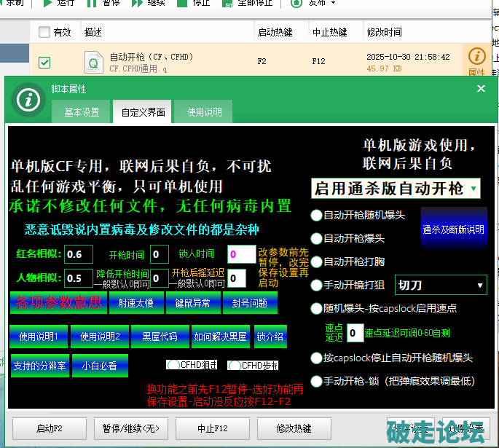This screenshot has height=448, width=499.
Task: Toggle the 有效 header checkbox
Action: coord(44,32)
